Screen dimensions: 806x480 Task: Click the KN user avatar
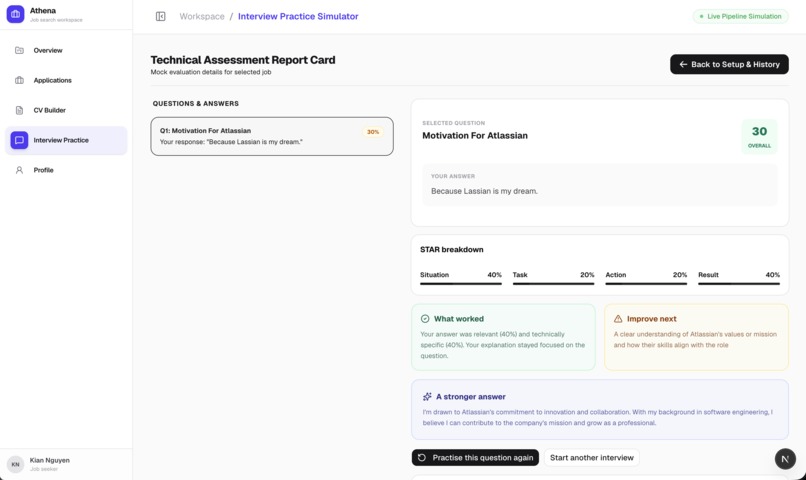click(x=15, y=464)
